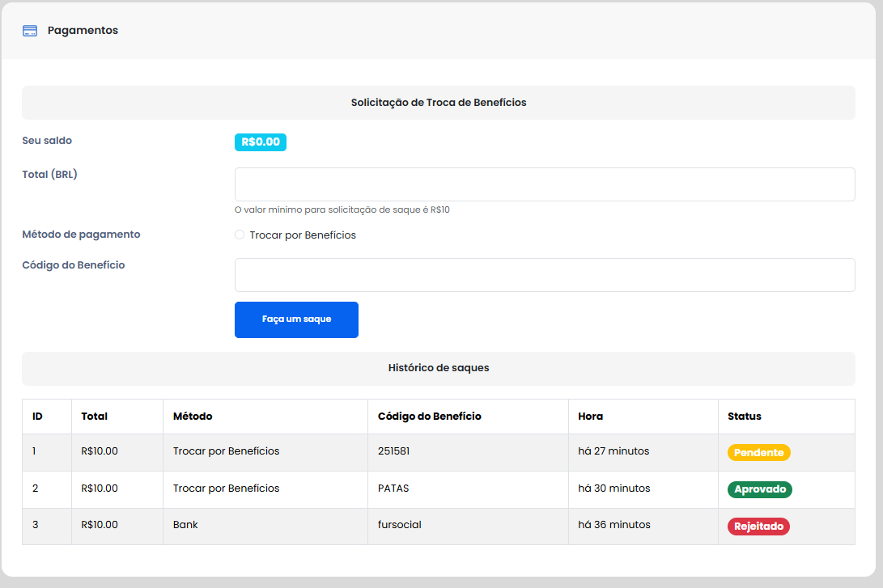Select the Trocar por Benefícios radio button
The width and height of the screenshot is (883, 588).
tap(240, 235)
